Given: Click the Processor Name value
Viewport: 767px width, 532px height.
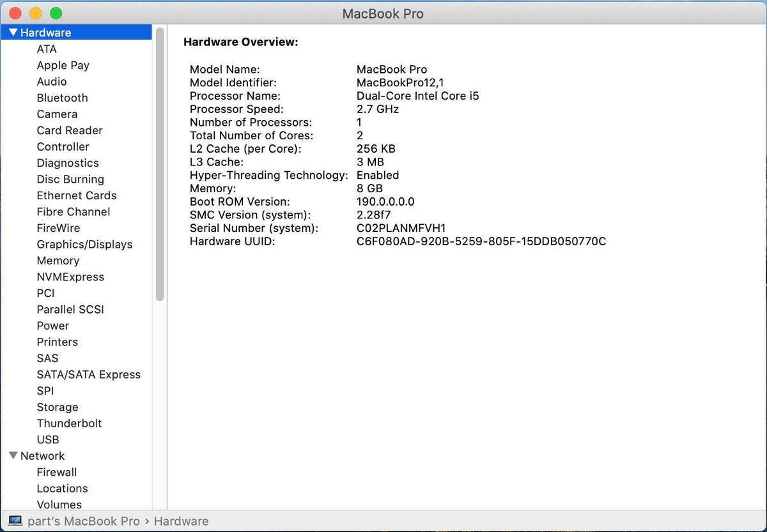Looking at the screenshot, I should pos(418,96).
